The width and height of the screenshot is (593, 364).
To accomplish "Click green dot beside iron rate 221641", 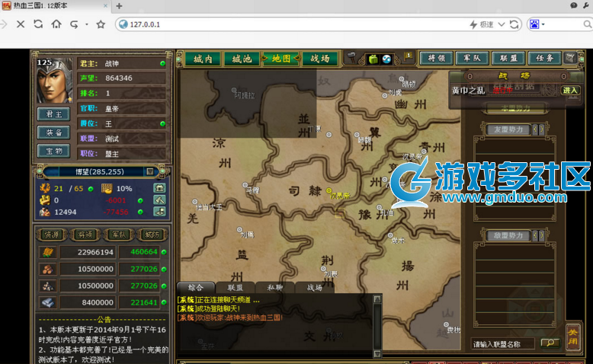I will pos(164,302).
